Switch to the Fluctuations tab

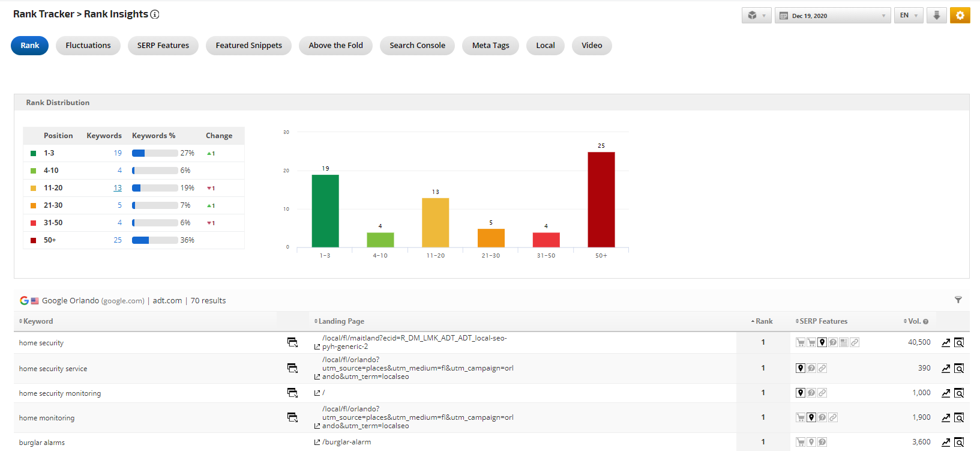click(x=88, y=46)
